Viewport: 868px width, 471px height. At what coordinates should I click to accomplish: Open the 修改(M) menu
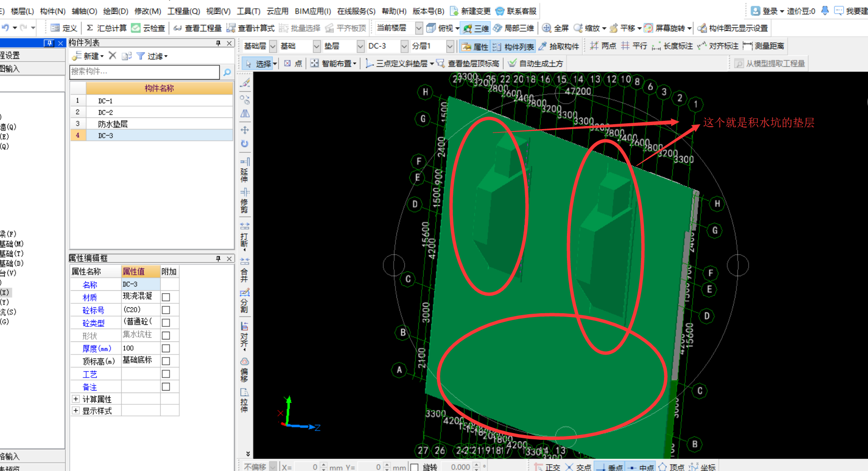coord(148,11)
